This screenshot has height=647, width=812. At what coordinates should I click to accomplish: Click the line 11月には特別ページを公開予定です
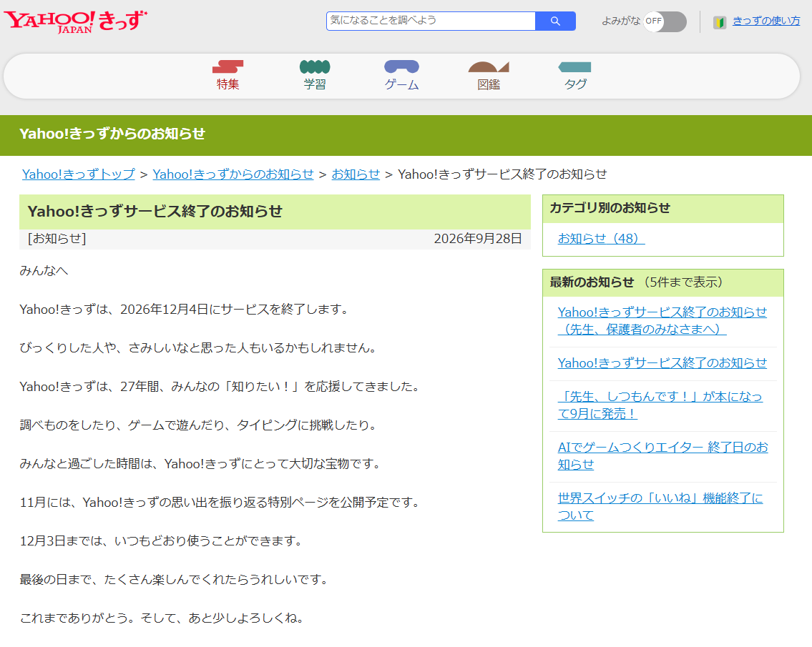click(x=220, y=503)
